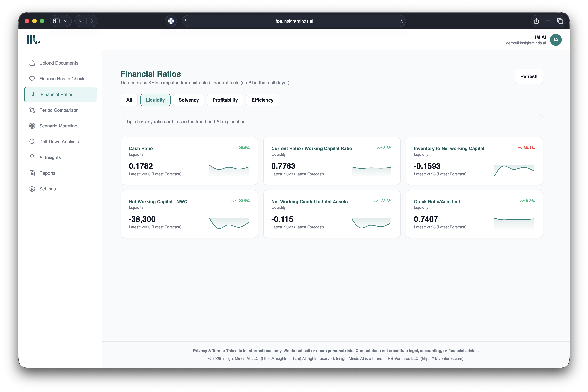Open Quick Ratio/Acid test card
Screen dimensions: 588x392
point(474,214)
